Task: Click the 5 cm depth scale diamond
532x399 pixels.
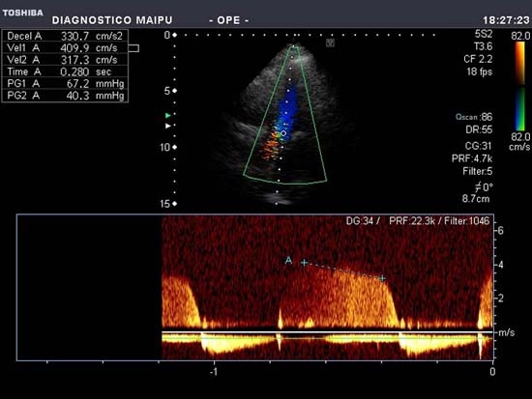Action: (x=175, y=91)
